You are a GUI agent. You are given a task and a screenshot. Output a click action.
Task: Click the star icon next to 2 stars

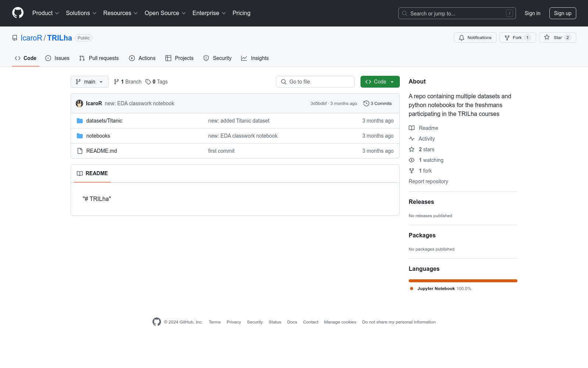pos(412,149)
